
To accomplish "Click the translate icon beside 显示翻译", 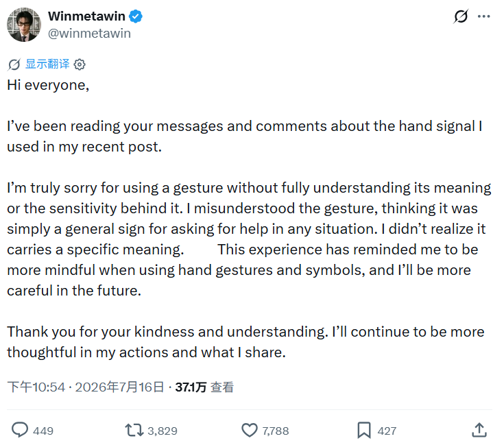I will pyautogui.click(x=14, y=64).
